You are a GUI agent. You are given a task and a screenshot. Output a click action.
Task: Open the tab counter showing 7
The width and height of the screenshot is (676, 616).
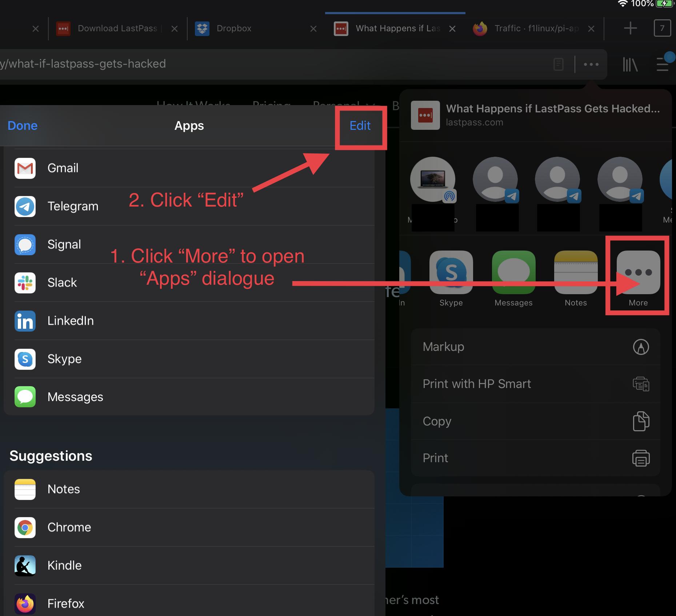[662, 28]
